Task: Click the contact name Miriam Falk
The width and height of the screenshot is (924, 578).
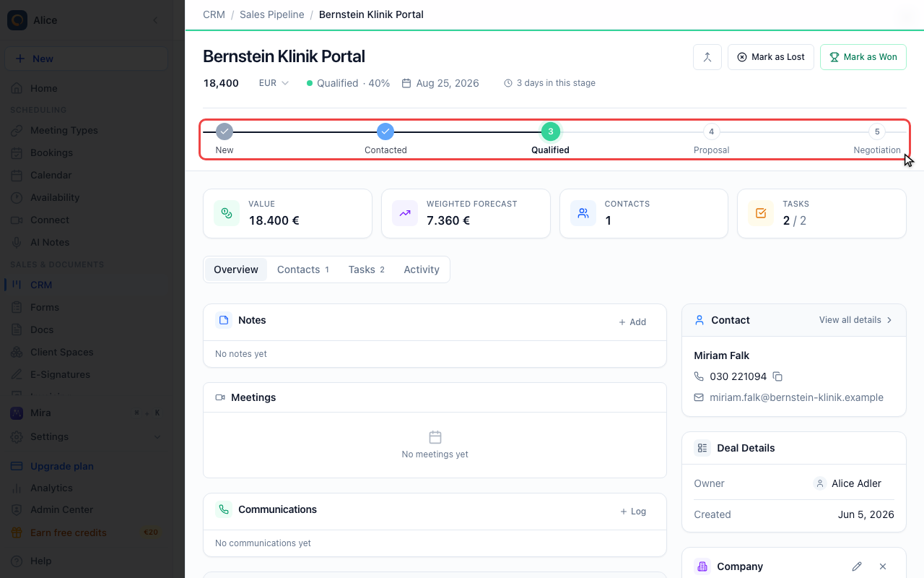Action: 722,355
